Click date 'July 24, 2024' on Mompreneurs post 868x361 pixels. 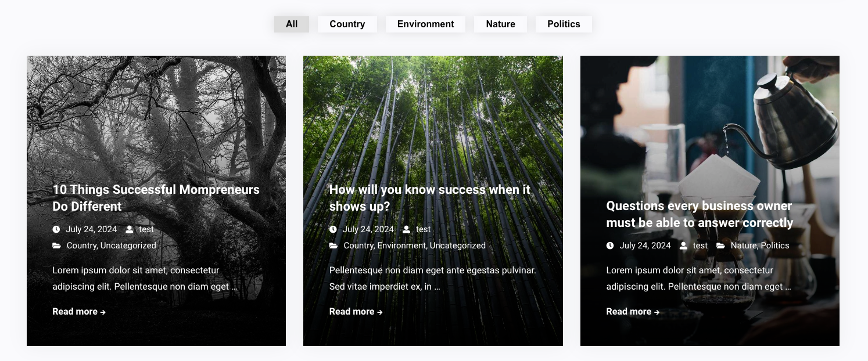pyautogui.click(x=91, y=229)
